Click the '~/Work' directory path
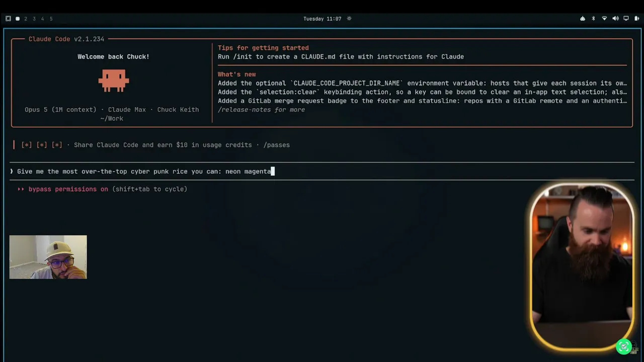The image size is (644, 362). click(112, 119)
